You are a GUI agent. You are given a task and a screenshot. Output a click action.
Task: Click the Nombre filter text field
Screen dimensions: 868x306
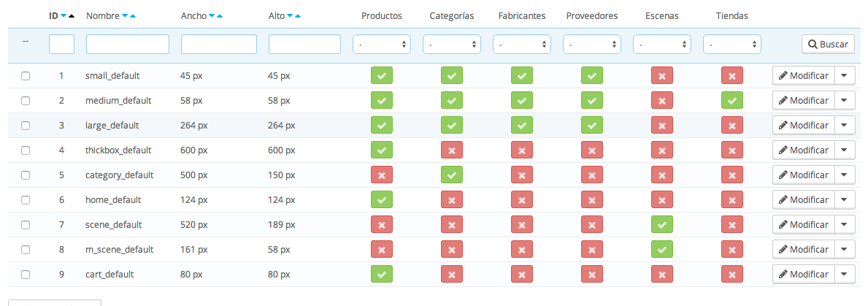pos(128,45)
